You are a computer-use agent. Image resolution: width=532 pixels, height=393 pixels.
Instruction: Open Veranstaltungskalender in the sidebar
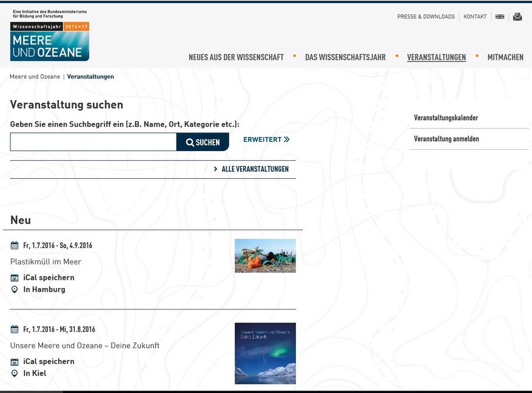(x=446, y=118)
